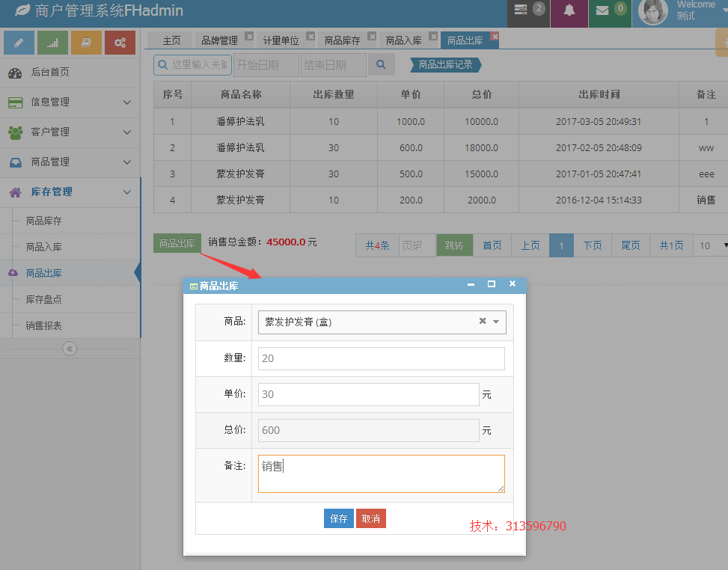The image size is (728, 570).
Task: Click the 总价 total price field
Action: (x=369, y=430)
